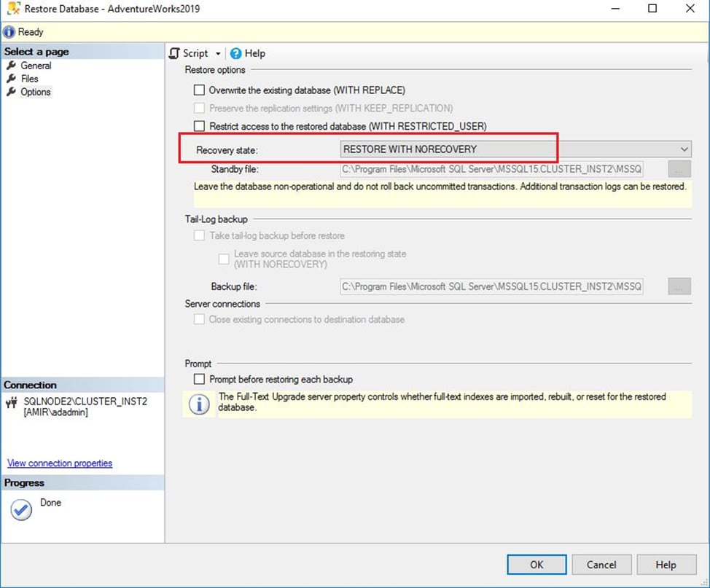710x588 pixels.
Task: Open Help via the blue question mark icon
Action: (235, 53)
